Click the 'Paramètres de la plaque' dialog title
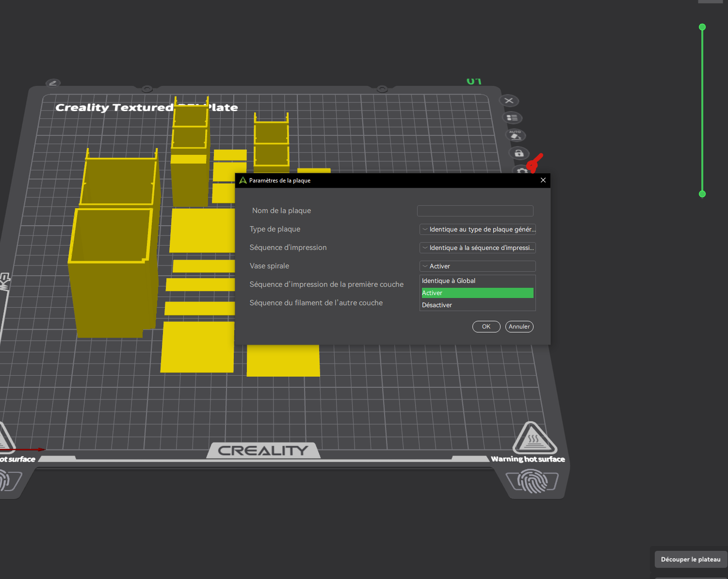The image size is (728, 579). click(280, 181)
